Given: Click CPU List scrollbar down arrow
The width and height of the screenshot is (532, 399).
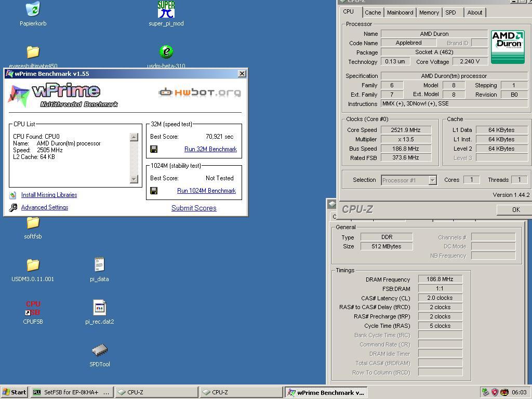Looking at the screenshot, I should (x=134, y=179).
